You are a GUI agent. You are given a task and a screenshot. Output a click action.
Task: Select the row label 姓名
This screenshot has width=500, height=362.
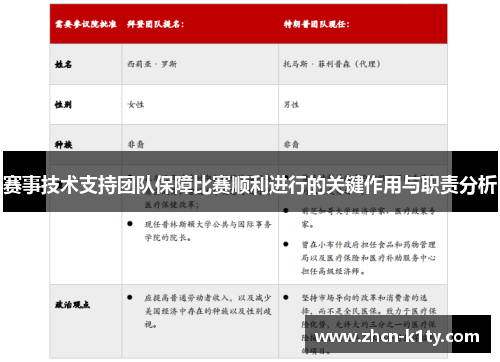[63, 64]
